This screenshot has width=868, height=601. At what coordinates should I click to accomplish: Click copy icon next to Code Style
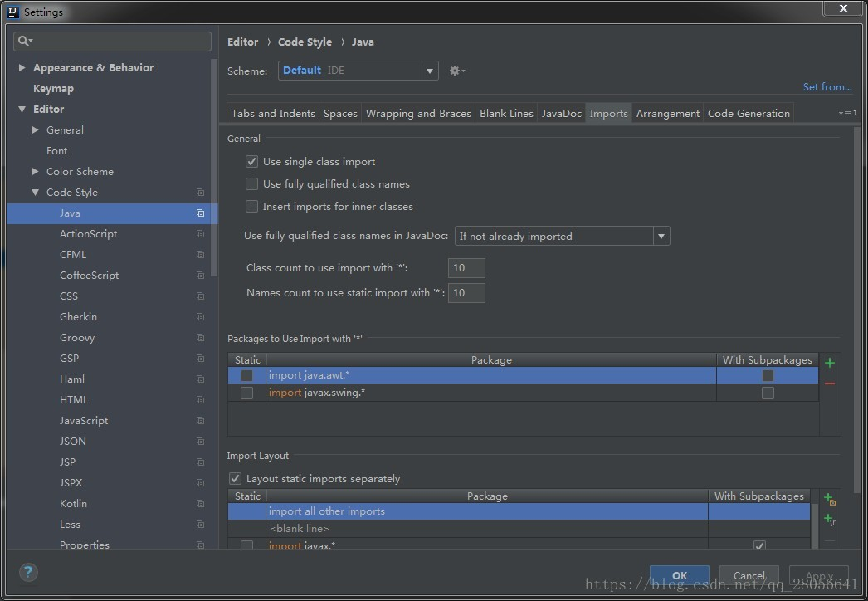[x=200, y=193]
